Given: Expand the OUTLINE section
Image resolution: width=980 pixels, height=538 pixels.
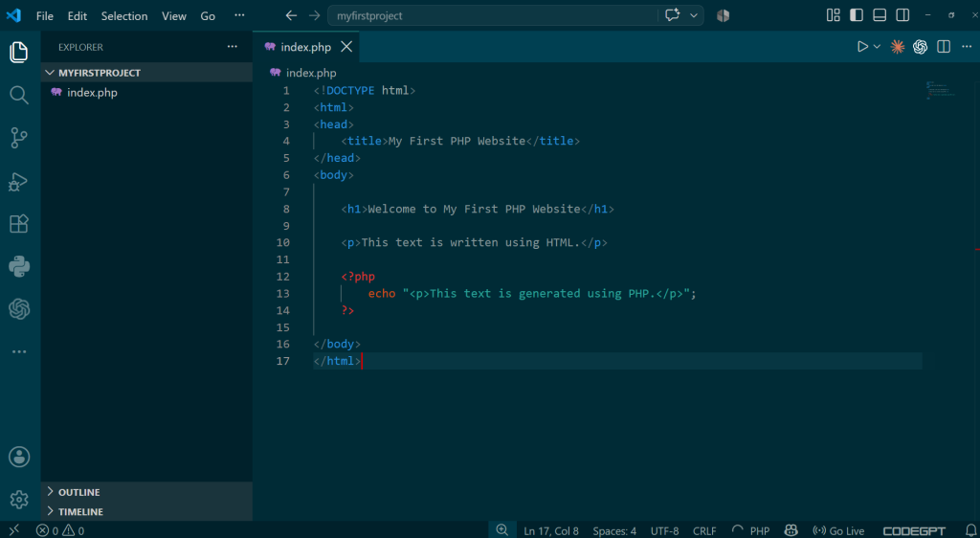Looking at the screenshot, I should pyautogui.click(x=146, y=492).
